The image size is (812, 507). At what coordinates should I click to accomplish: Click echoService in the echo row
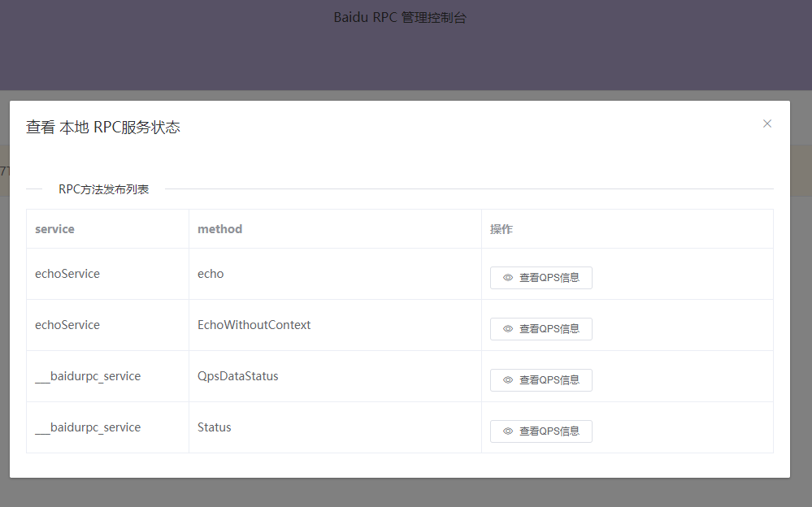(67, 274)
